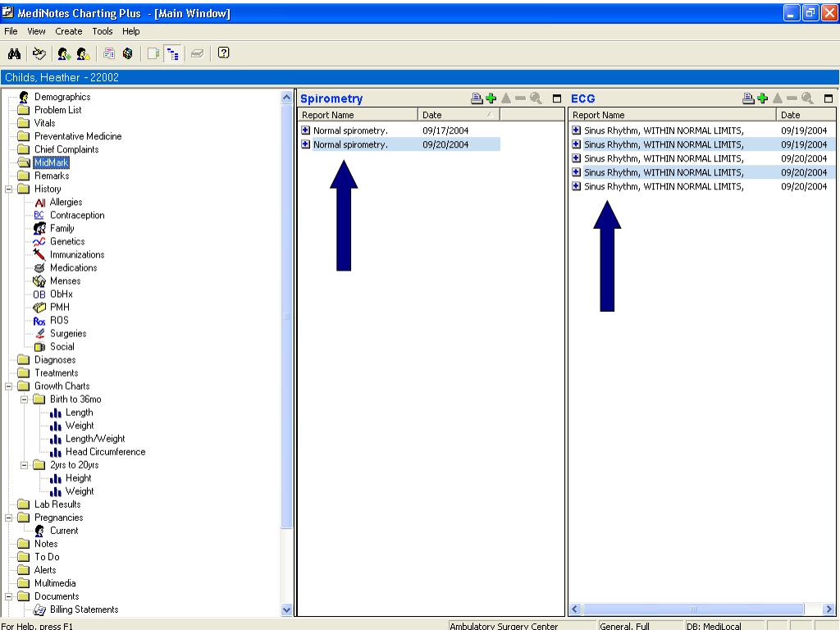This screenshot has height=630, width=840.
Task: Open the Height chart under 2yrs to 20yrs
Action: click(78, 478)
